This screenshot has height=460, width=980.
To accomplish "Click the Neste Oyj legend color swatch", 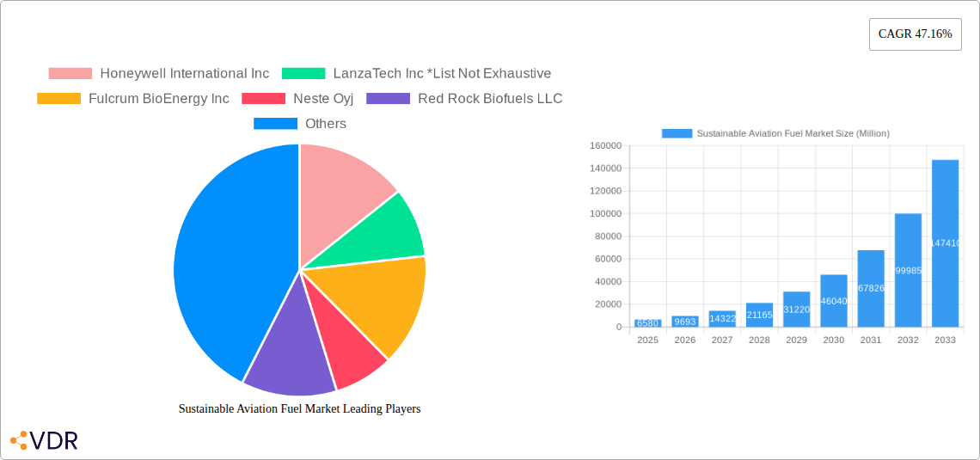I will [263, 98].
